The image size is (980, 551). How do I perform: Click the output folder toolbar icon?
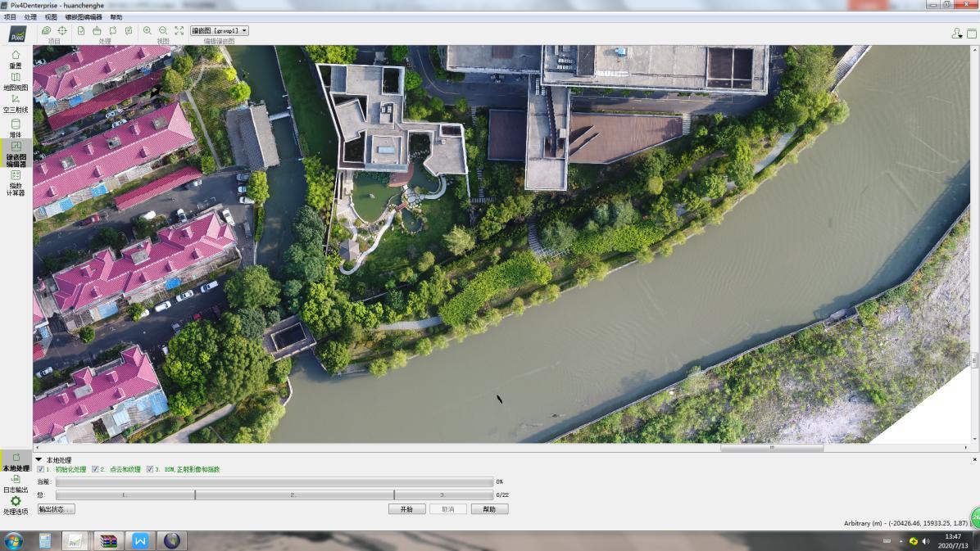pyautogui.click(x=97, y=30)
